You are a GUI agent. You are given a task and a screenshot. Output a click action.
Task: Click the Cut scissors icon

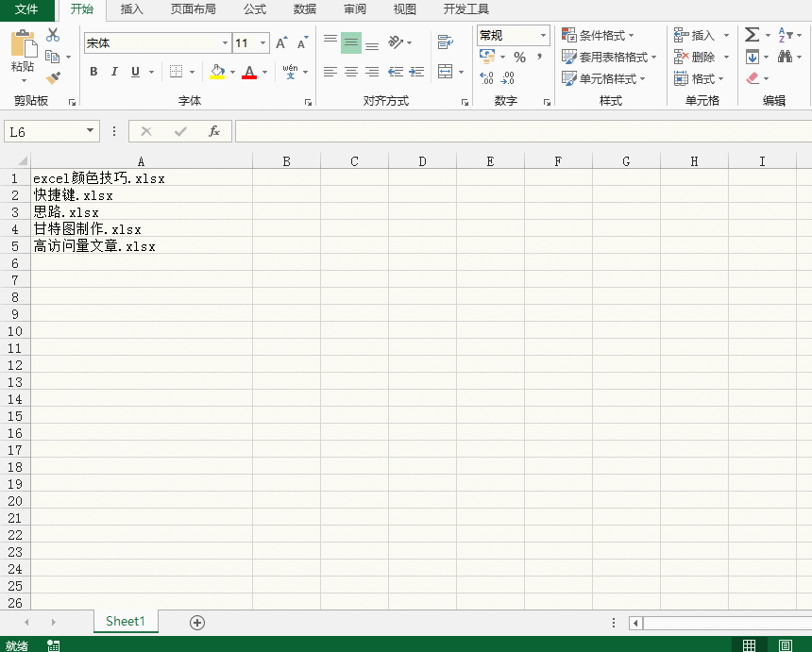pos(52,35)
